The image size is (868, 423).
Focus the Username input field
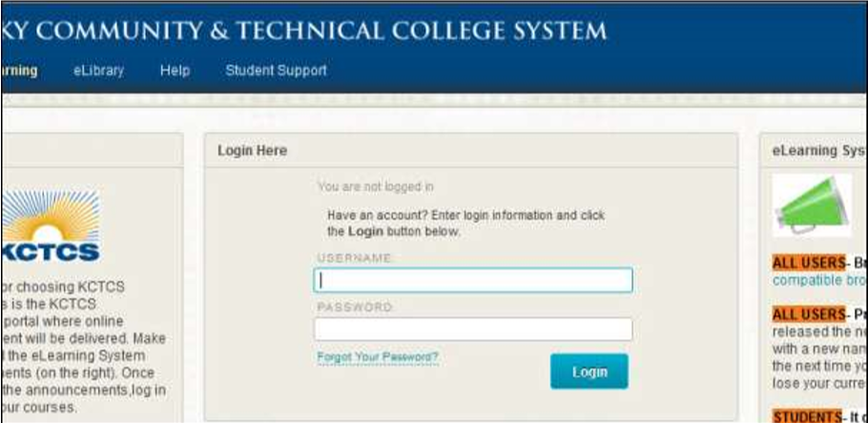click(x=473, y=281)
